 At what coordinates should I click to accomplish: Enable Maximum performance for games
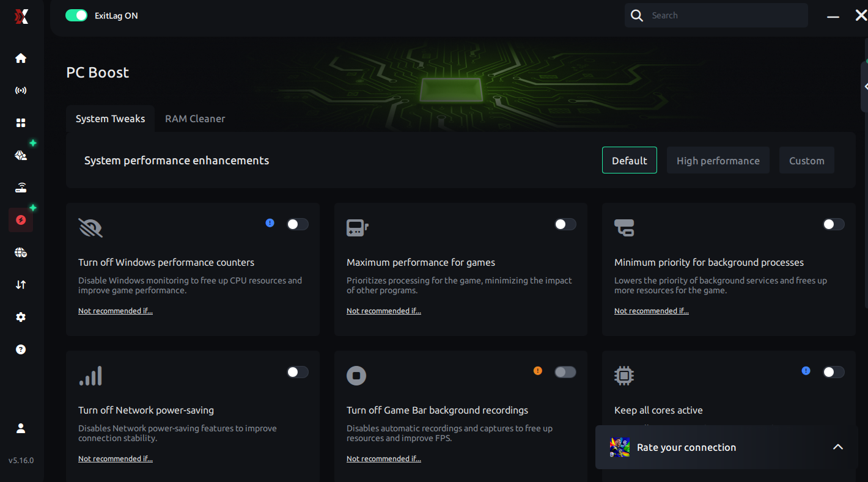[x=565, y=224]
